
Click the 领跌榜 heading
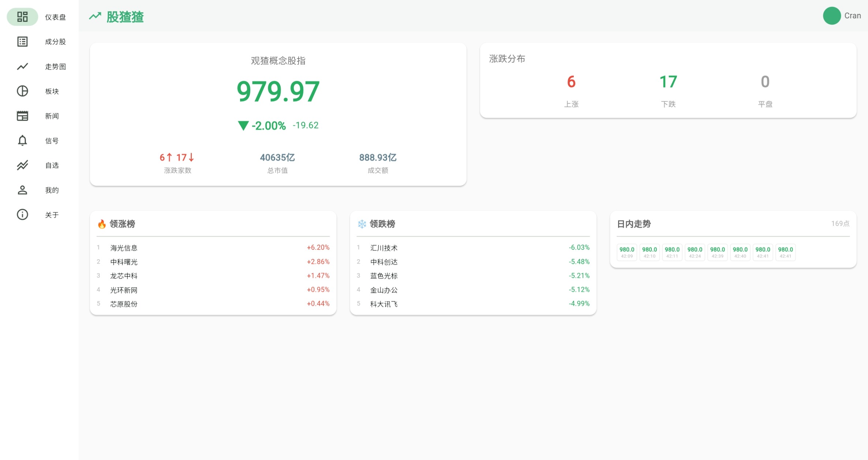(382, 224)
